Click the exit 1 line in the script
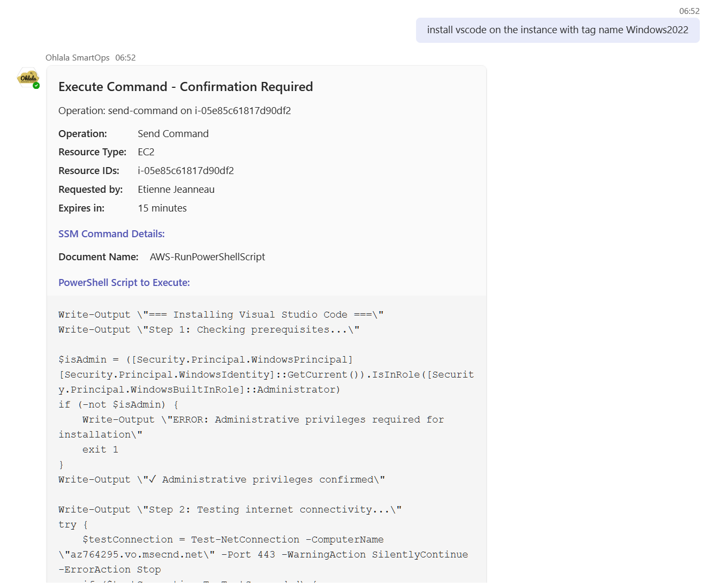 [100, 450]
